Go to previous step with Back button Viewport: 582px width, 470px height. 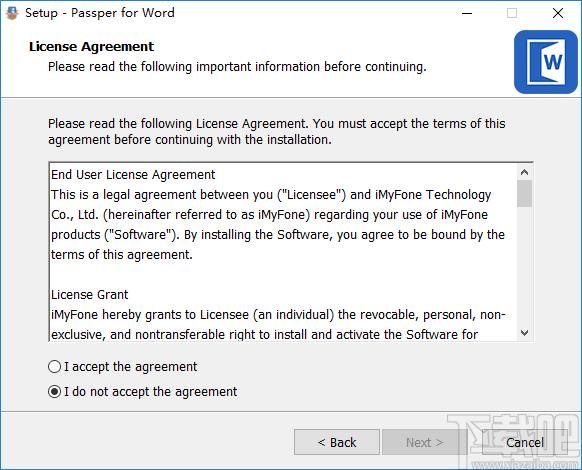tap(337, 442)
